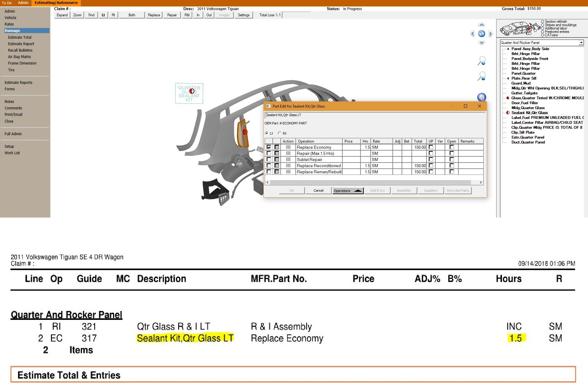Screen dimensions: 588x385
Task: Click the R&I toolbar button
Action: [187, 15]
